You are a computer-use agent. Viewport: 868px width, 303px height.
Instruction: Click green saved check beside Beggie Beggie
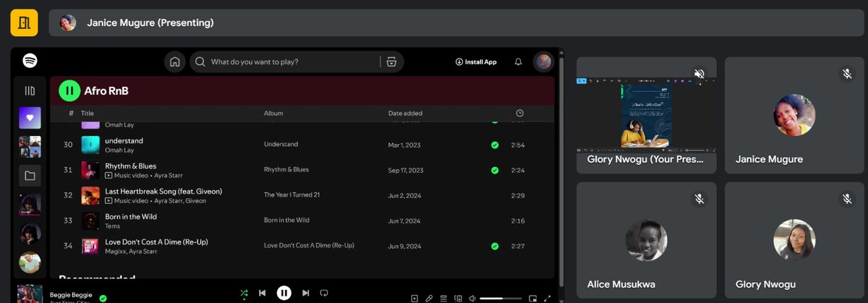coord(103,298)
